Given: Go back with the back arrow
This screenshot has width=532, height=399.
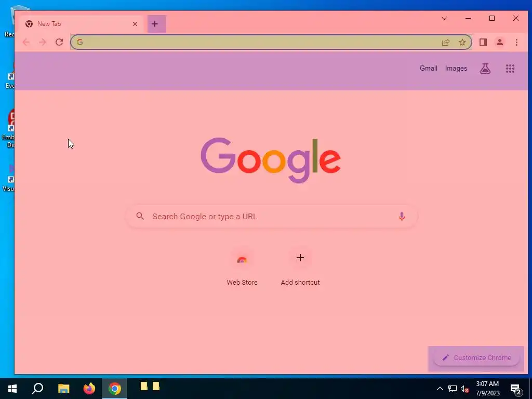Looking at the screenshot, I should [x=26, y=42].
